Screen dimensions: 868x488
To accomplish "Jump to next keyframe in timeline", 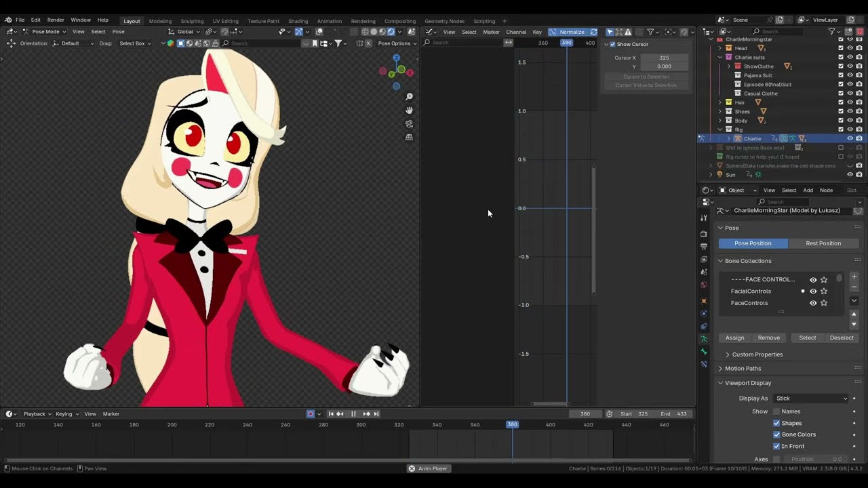I will click(x=366, y=414).
